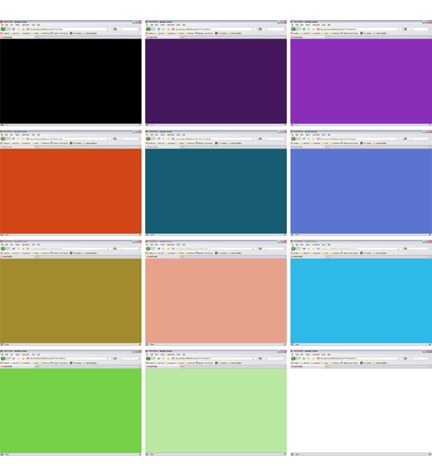Go back using green arrow in pale green window

pos(148,358)
